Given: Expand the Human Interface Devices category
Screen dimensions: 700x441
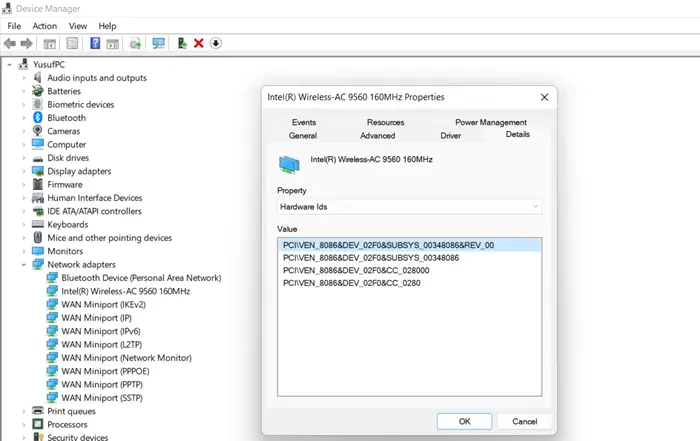Looking at the screenshot, I should [x=24, y=198].
